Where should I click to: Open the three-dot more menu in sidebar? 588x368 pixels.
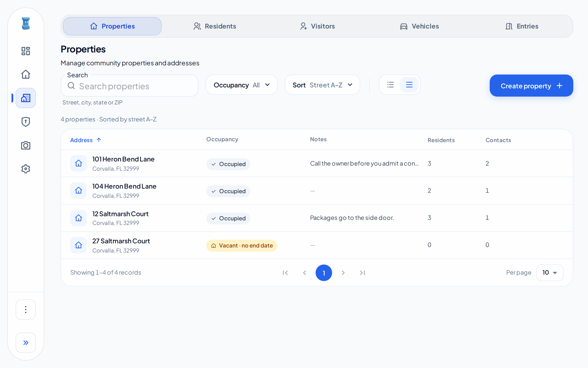[25, 309]
